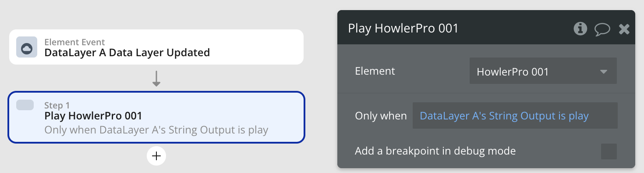The image size is (644, 173).
Task: Click the 'Only when DataLayer A's String Output' step condition text
Action: coord(156,130)
